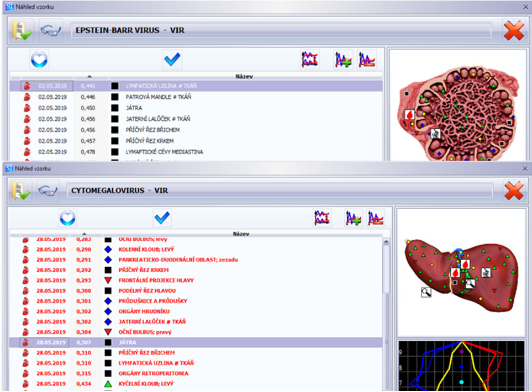This screenshot has height=392, width=532.
Task: Select highlighted JÁTRA row in Cytomegalovirus list
Action: 196,342
